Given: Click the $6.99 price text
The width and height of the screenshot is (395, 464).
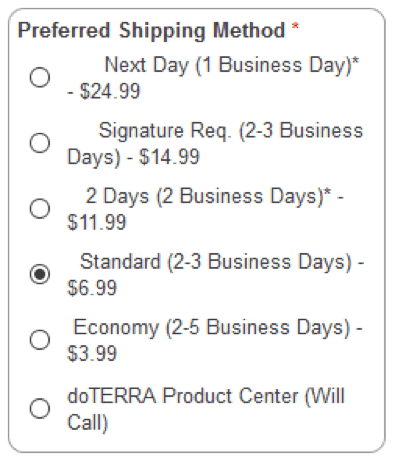Looking at the screenshot, I should (92, 288).
